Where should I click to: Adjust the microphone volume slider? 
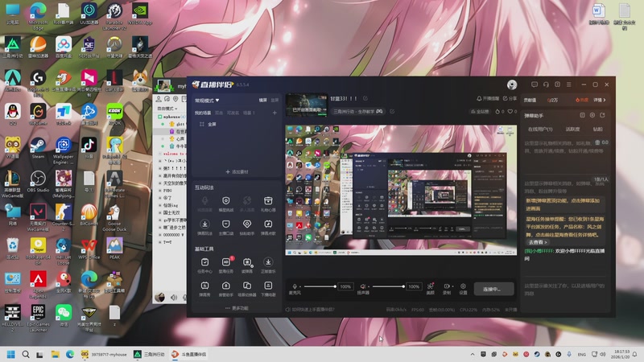(320, 286)
